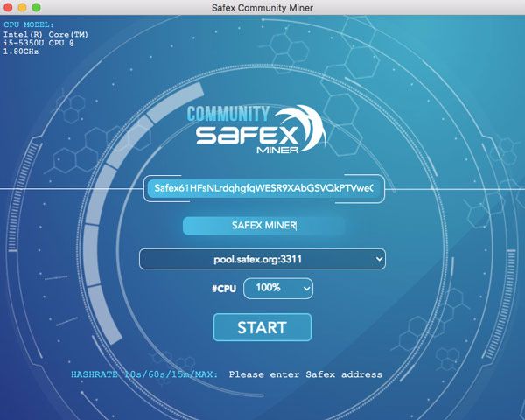This screenshot has width=525, height=420.
Task: Open the pool.safex.org:3311 pool dropdown
Action: tap(262, 259)
